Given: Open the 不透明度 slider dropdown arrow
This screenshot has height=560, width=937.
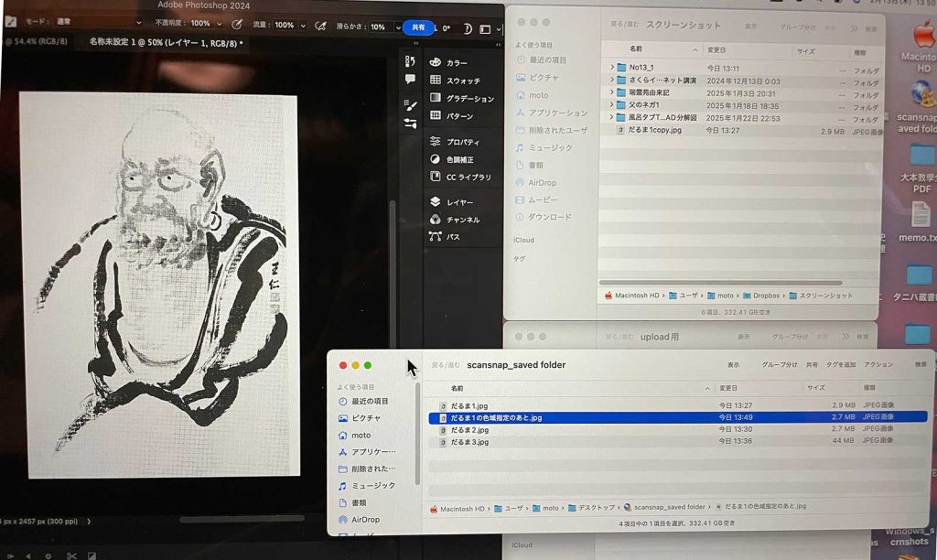Looking at the screenshot, I should 220,24.
